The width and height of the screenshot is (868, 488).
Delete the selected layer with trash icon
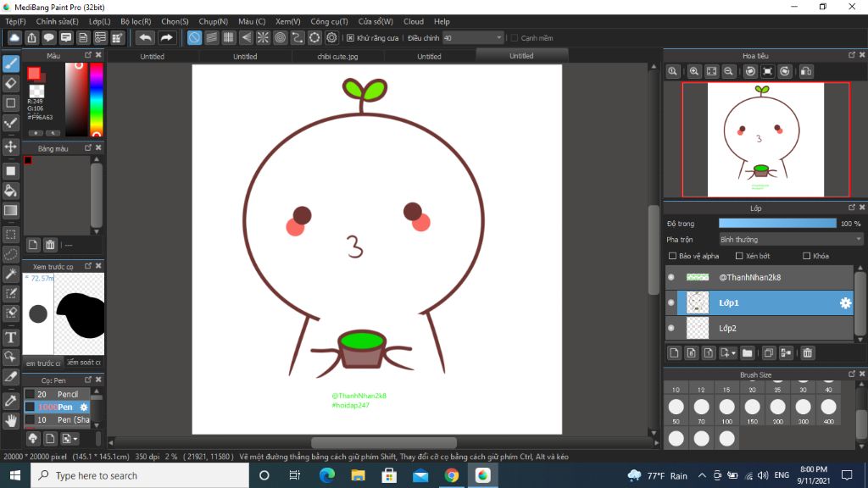[x=808, y=353]
